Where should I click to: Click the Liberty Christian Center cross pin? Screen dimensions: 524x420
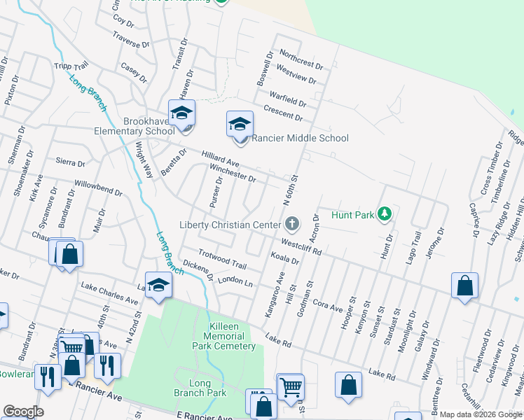point(292,224)
